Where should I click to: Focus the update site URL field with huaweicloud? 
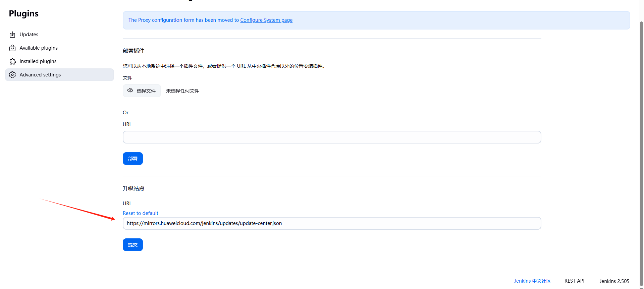[332, 223]
